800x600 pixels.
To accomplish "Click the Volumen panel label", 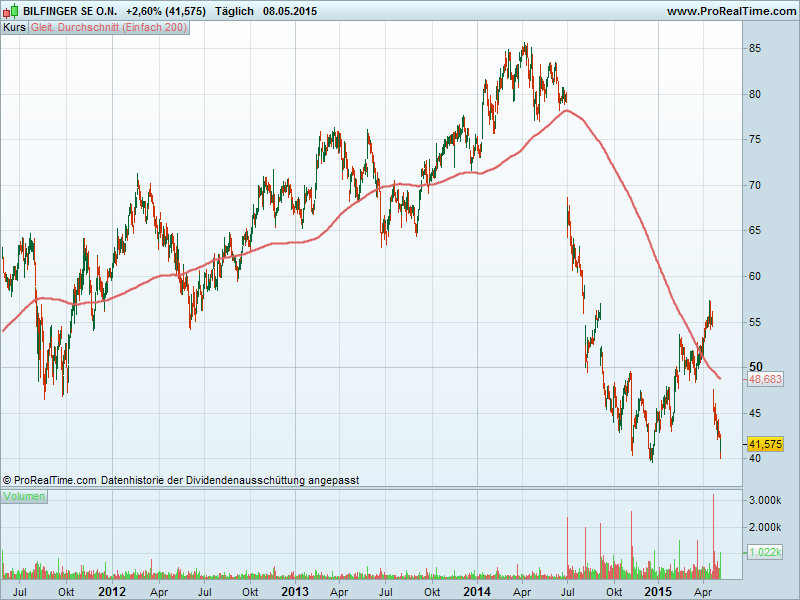I will point(24,497).
